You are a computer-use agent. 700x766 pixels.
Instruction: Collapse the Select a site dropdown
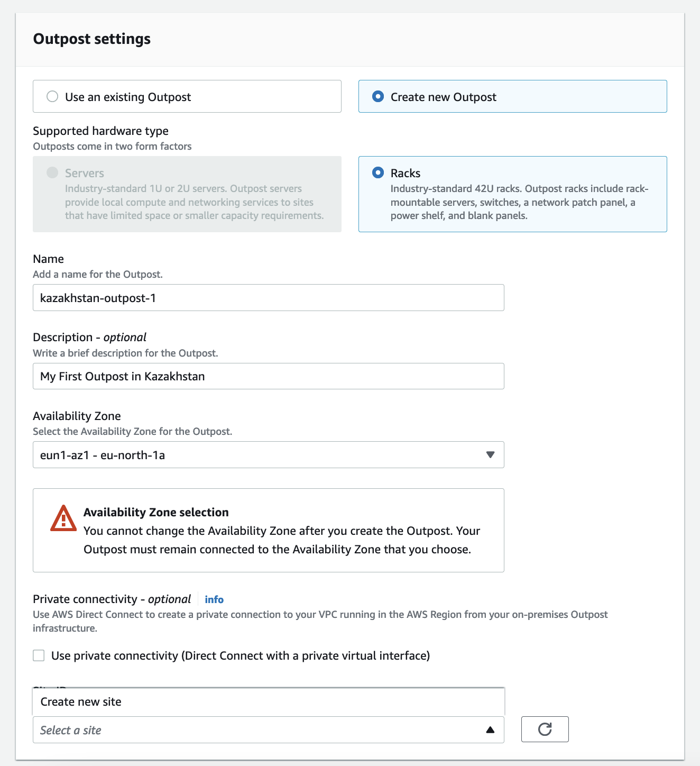(268, 730)
